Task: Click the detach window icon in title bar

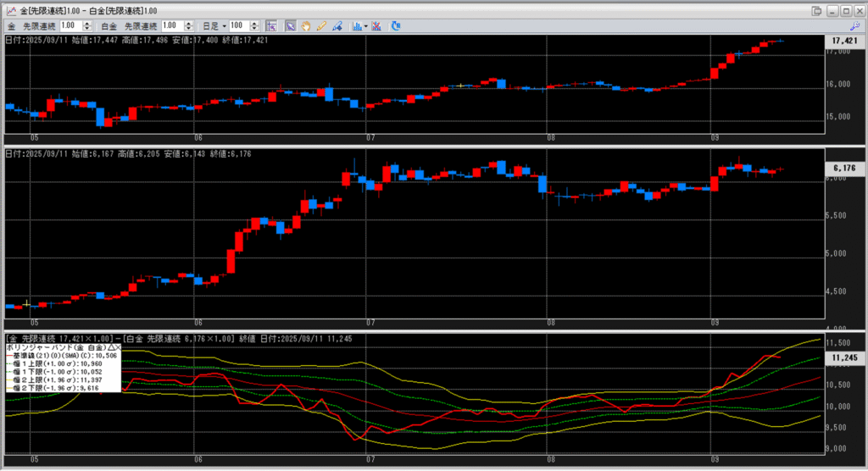Action: 816,10
